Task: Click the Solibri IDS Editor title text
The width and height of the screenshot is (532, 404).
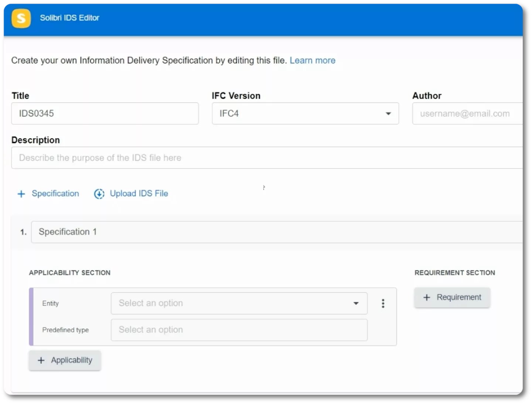Action: 69,18
